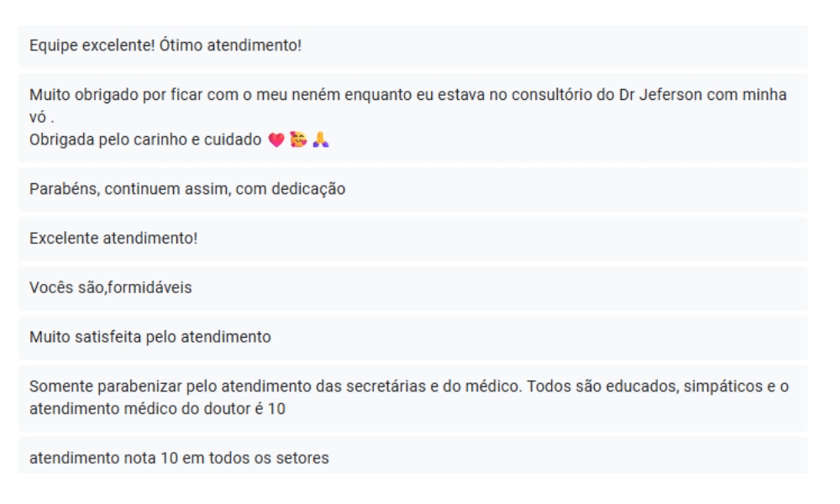840x504 pixels.
Task: Click the folded hands emoji
Action: pos(320,139)
